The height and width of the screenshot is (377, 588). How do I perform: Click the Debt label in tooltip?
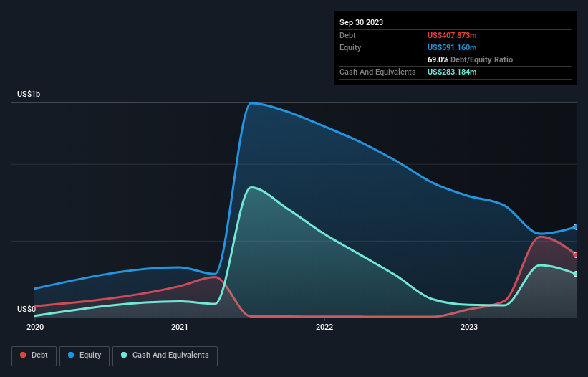click(347, 35)
